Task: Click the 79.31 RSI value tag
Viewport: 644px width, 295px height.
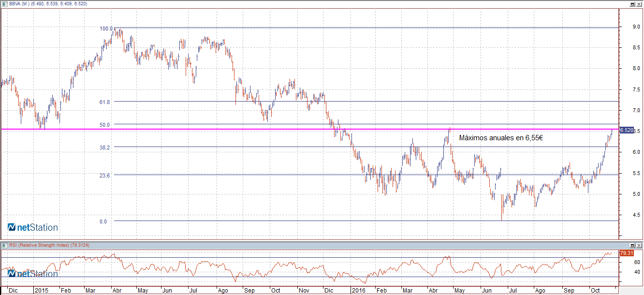Action: (627, 253)
